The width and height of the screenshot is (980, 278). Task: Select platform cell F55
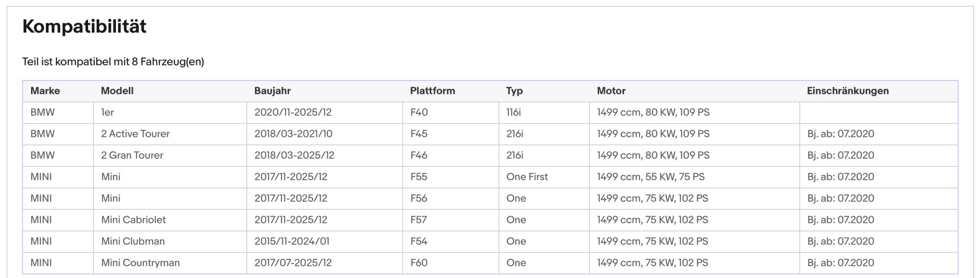click(x=451, y=177)
